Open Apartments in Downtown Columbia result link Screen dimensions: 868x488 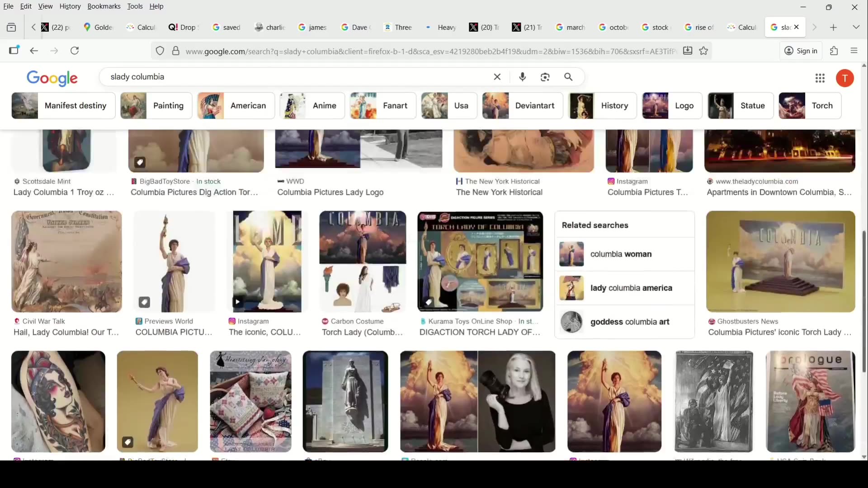click(779, 192)
